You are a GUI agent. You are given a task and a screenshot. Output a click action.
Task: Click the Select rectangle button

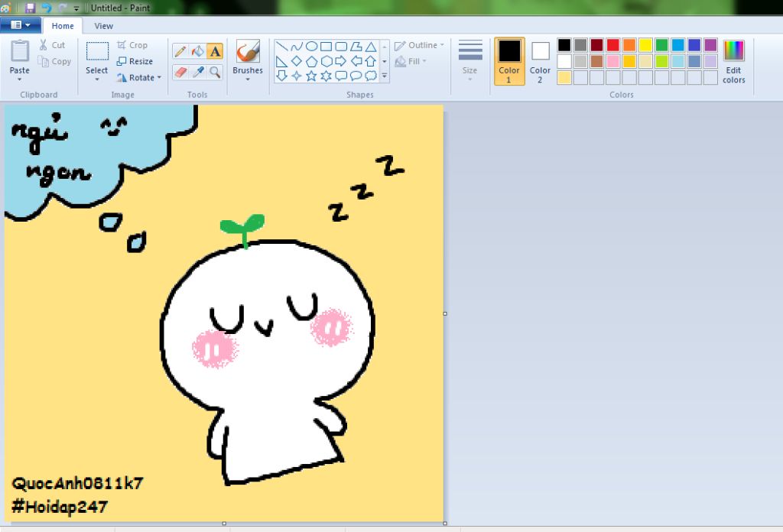click(97, 57)
